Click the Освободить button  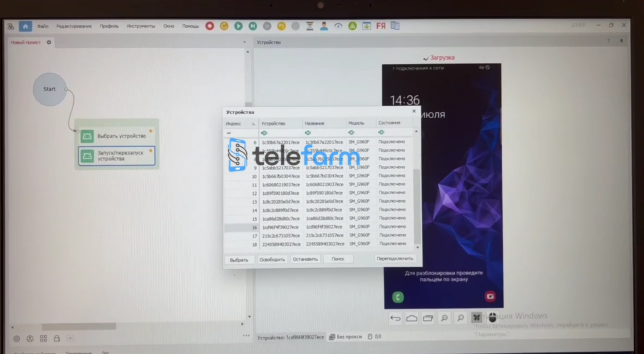pyautogui.click(x=272, y=259)
